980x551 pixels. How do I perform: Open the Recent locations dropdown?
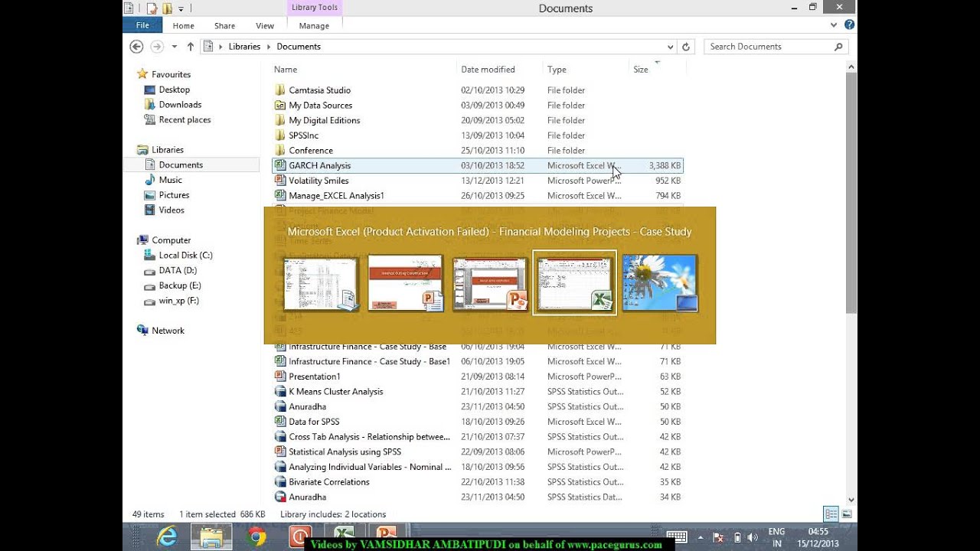[175, 47]
